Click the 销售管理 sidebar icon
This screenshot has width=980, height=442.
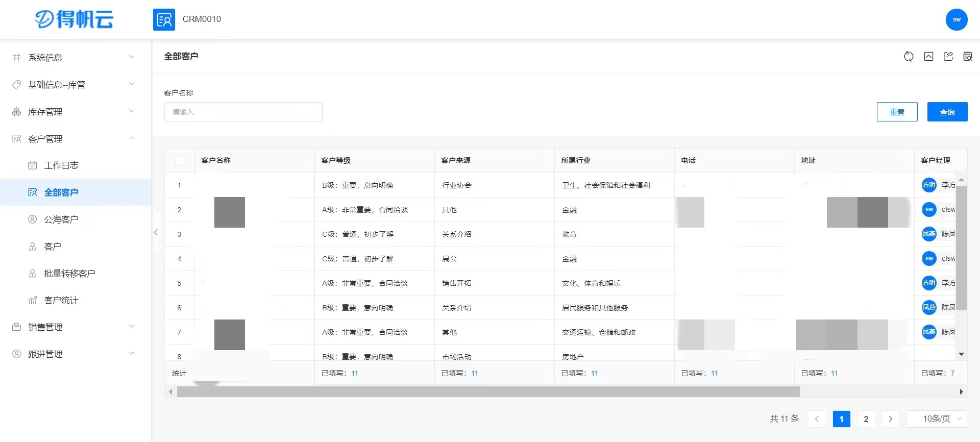tap(16, 327)
